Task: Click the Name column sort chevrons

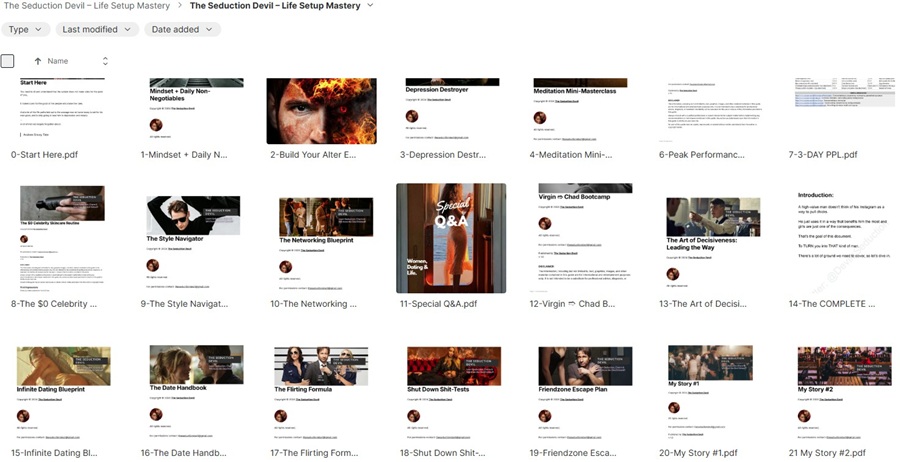Action: (105, 62)
